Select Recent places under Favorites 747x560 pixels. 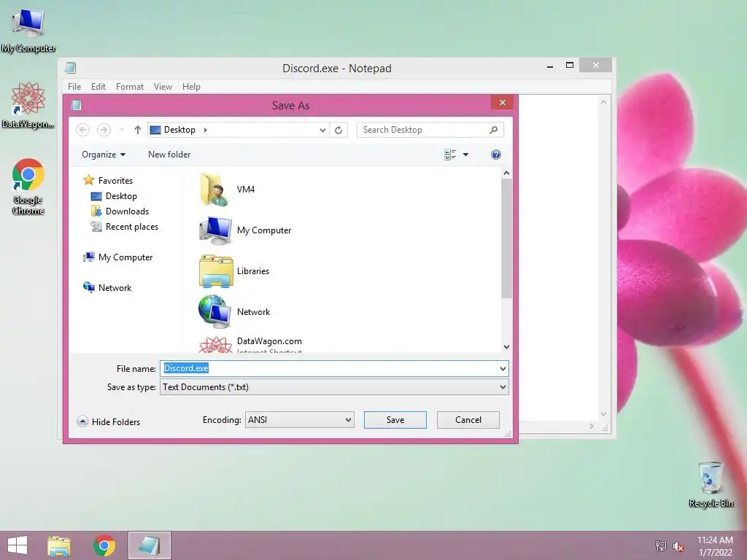point(124,227)
